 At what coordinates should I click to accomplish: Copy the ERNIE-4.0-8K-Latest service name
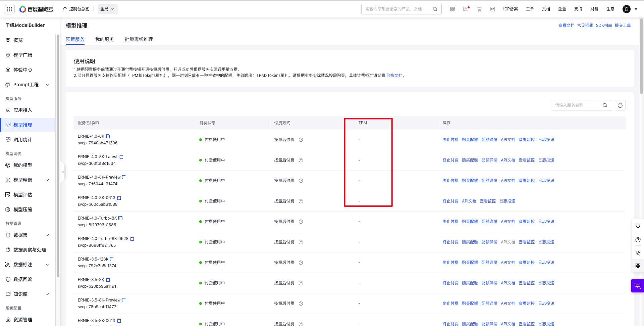click(121, 157)
